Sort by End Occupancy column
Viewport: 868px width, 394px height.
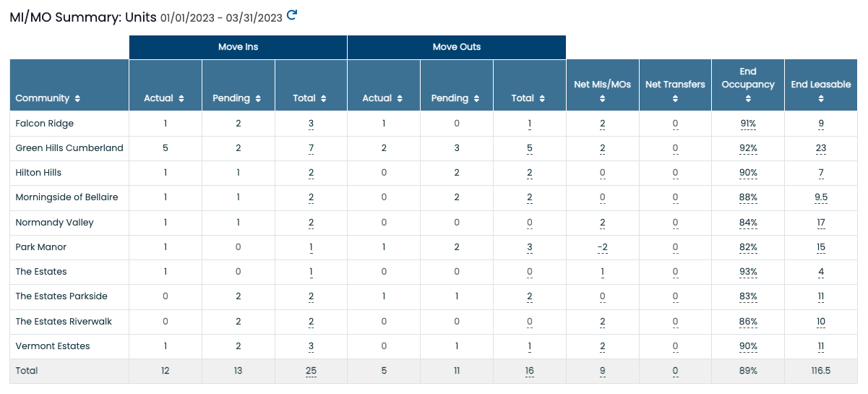coord(748,98)
